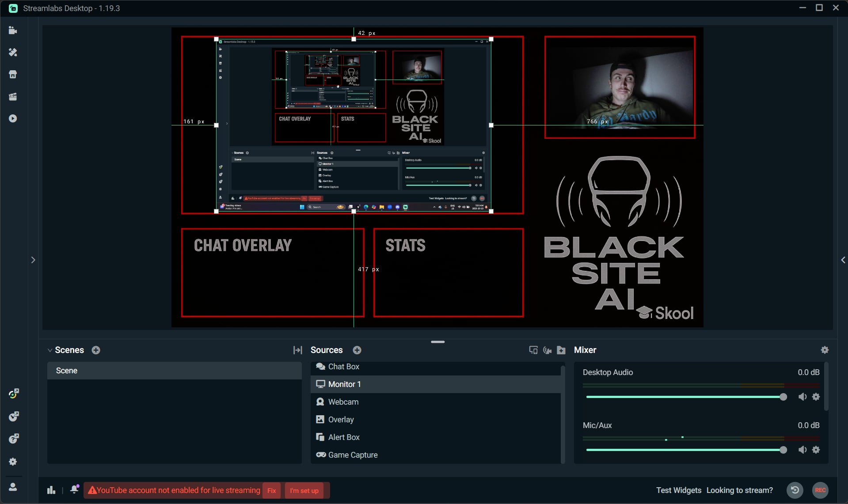The image size is (848, 504).
Task: Select the Overlay source
Action: (436, 420)
